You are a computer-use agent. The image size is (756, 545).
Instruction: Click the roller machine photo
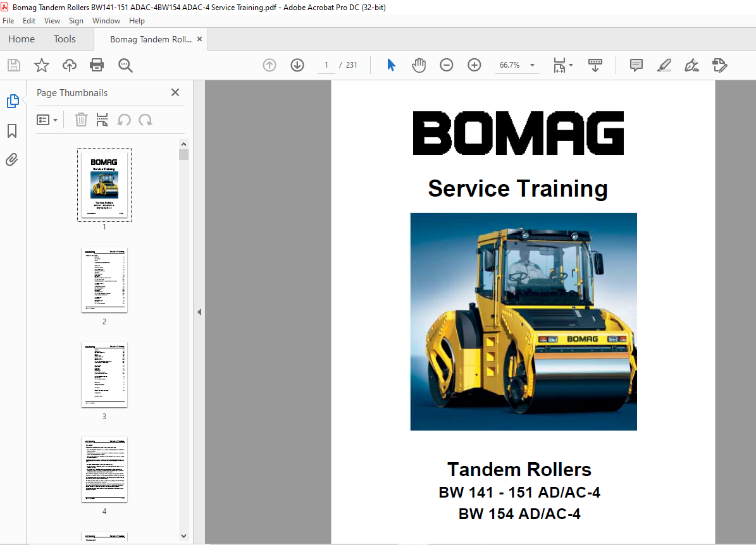tap(524, 322)
